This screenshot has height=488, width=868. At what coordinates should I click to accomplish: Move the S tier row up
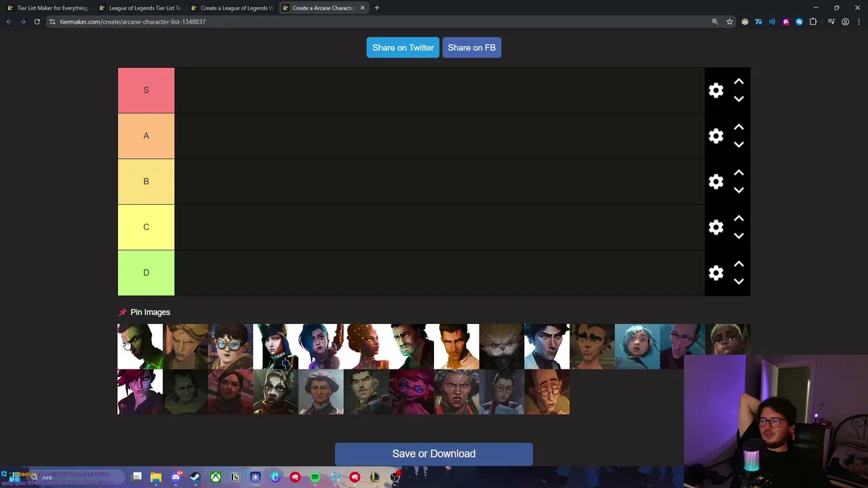738,82
